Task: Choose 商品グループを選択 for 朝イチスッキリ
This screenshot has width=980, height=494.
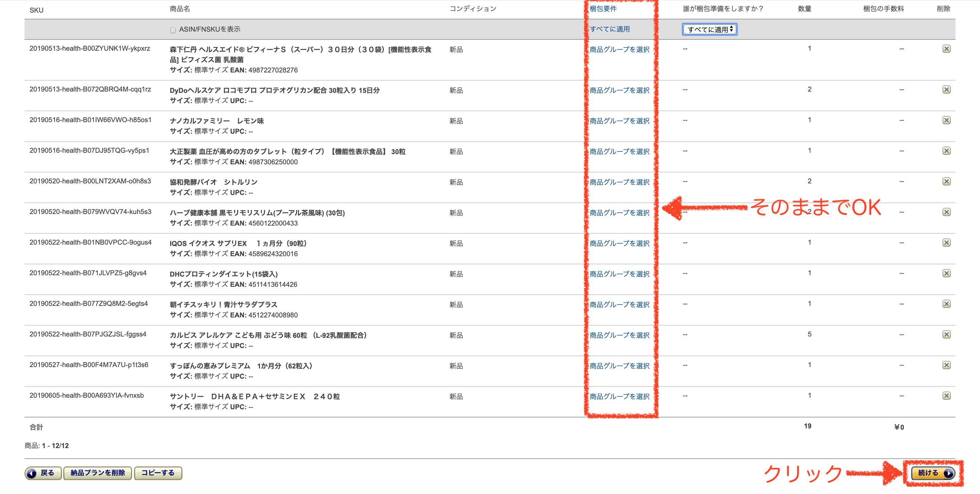Action: 619,304
